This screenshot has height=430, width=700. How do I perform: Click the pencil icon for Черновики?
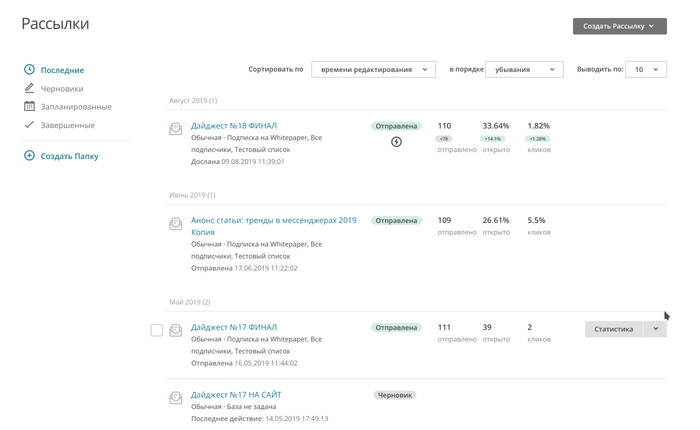(29, 88)
